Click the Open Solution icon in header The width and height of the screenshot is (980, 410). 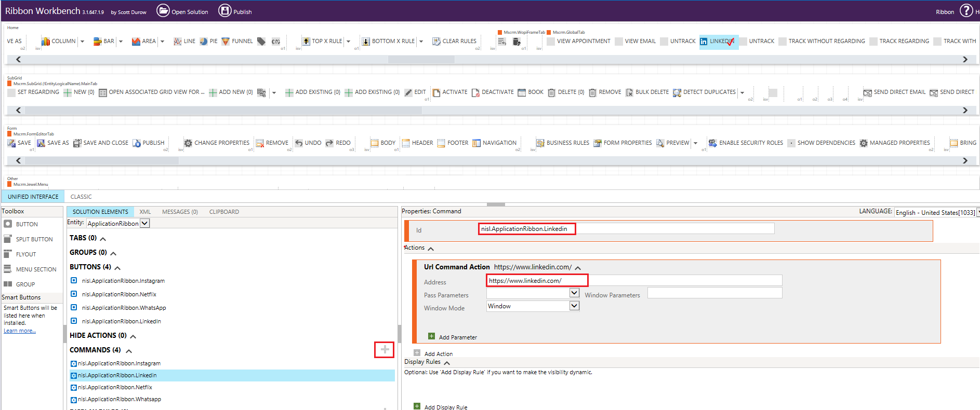(x=163, y=11)
